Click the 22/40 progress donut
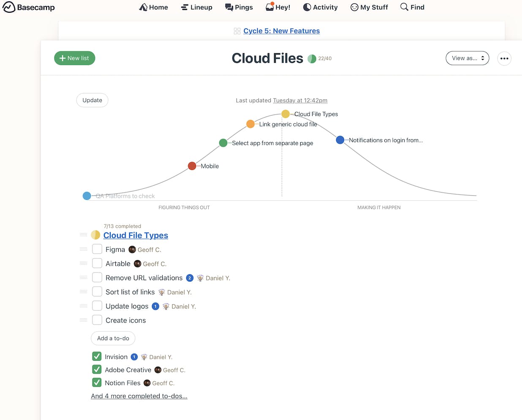This screenshot has width=522, height=420. [x=312, y=58]
